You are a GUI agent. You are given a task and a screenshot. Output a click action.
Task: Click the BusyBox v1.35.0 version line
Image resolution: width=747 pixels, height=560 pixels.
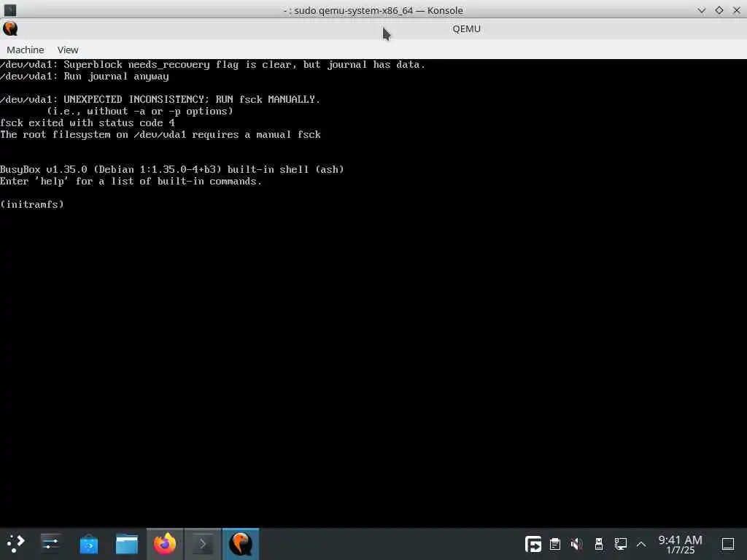pos(172,169)
